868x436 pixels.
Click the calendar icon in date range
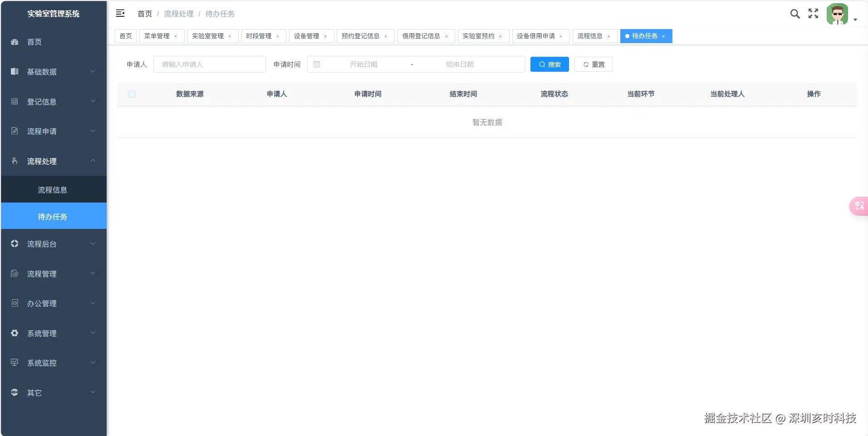317,64
